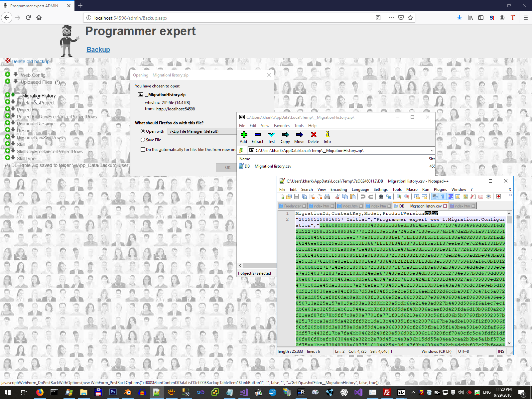
Task: Click OK in the download dialog
Action: 227,167
